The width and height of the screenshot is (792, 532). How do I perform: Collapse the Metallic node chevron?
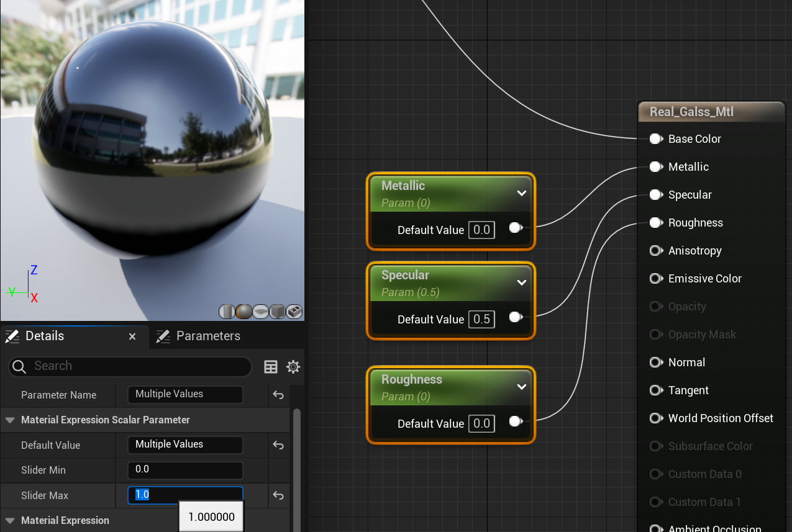[x=521, y=193]
